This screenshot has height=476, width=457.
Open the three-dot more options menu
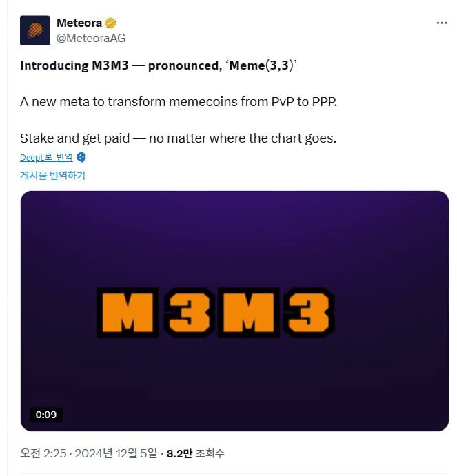pyautogui.click(x=442, y=23)
